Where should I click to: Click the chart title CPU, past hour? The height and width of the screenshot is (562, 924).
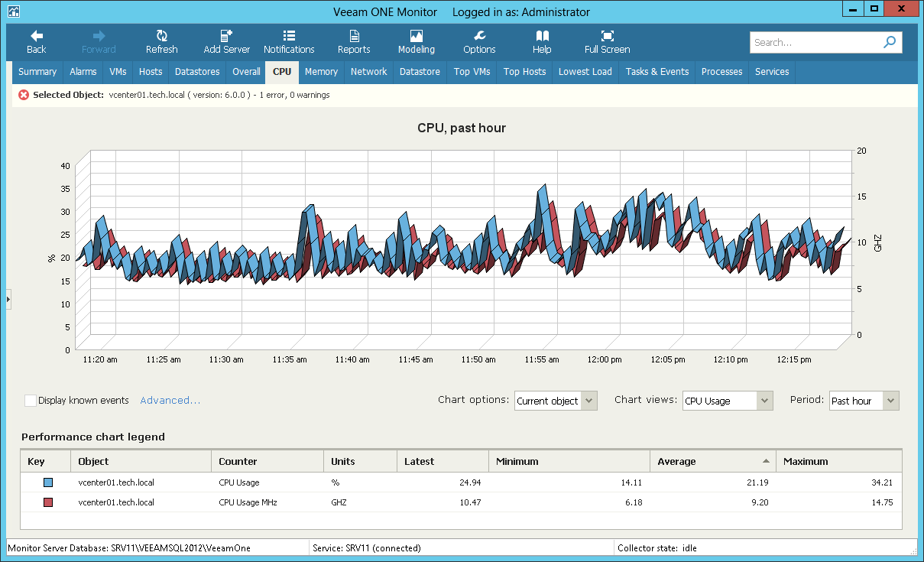pyautogui.click(x=462, y=128)
